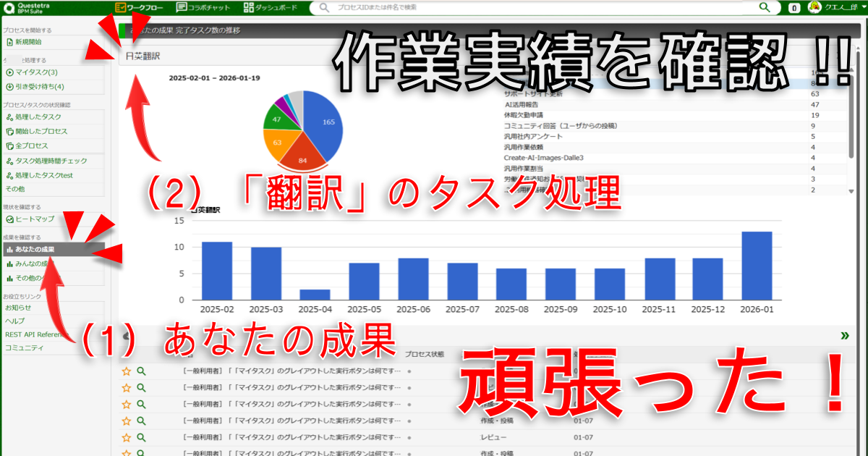868x456 pixels.
Task: Select あなたの成果 in the sidebar
Action: click(52, 249)
